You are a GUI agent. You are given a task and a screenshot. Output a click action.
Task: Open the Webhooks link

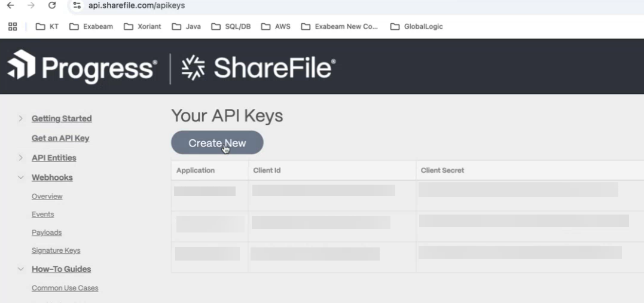point(52,177)
